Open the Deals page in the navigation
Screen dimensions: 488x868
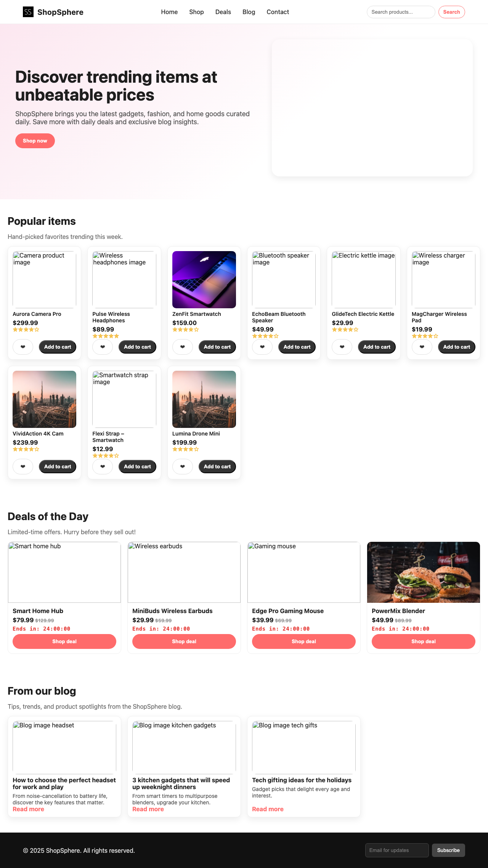(223, 12)
